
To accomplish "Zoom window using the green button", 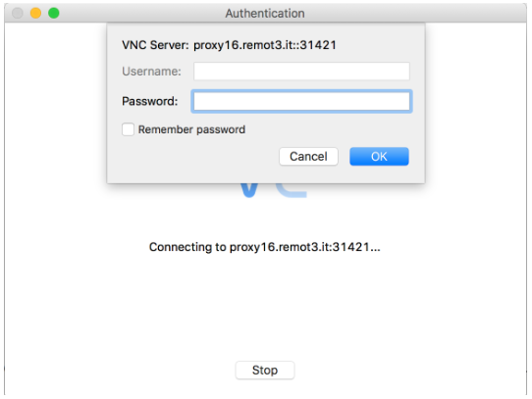I will [54, 13].
